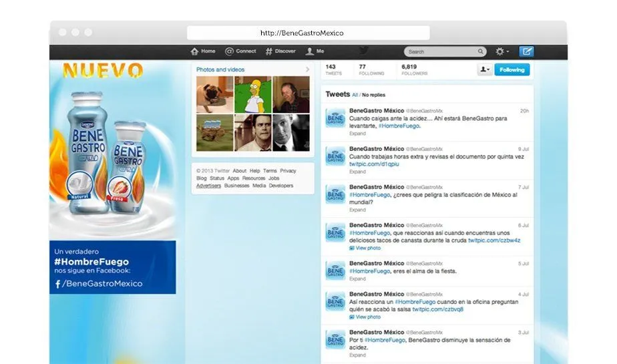Expand the 5 Jul tweet

(x=357, y=279)
